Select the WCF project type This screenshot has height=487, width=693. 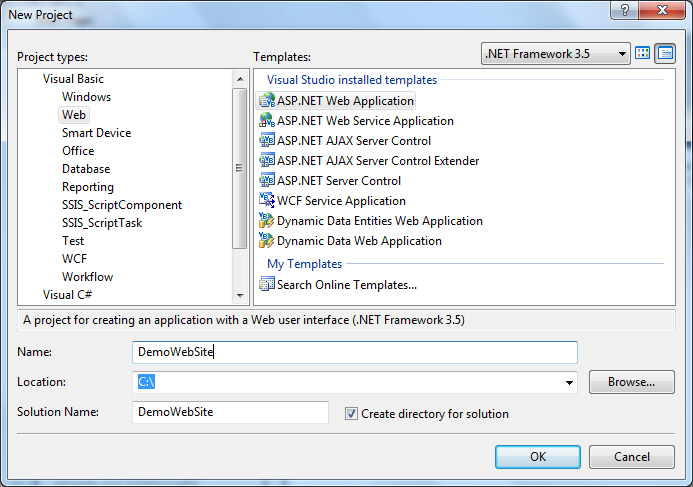(x=74, y=259)
